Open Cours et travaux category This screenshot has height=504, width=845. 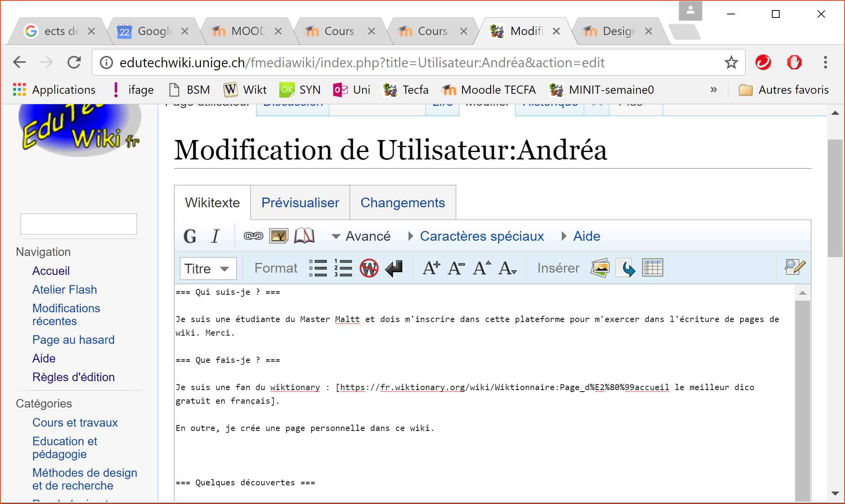click(75, 422)
